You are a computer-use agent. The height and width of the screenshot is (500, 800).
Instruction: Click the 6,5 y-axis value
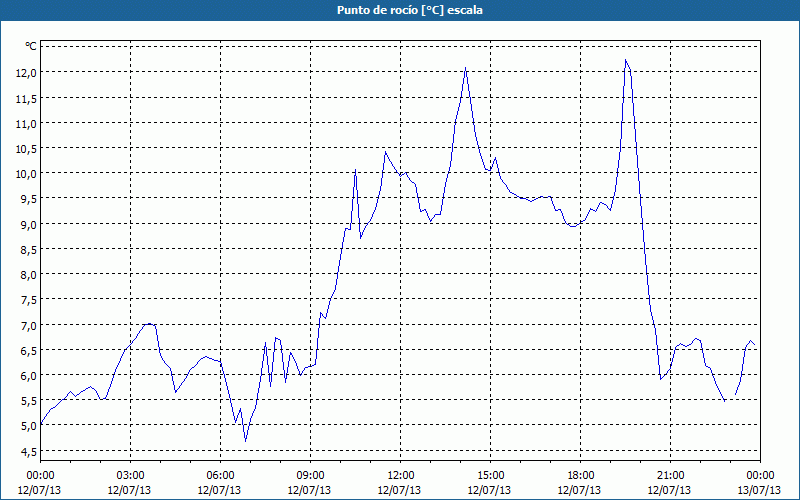pos(29,351)
